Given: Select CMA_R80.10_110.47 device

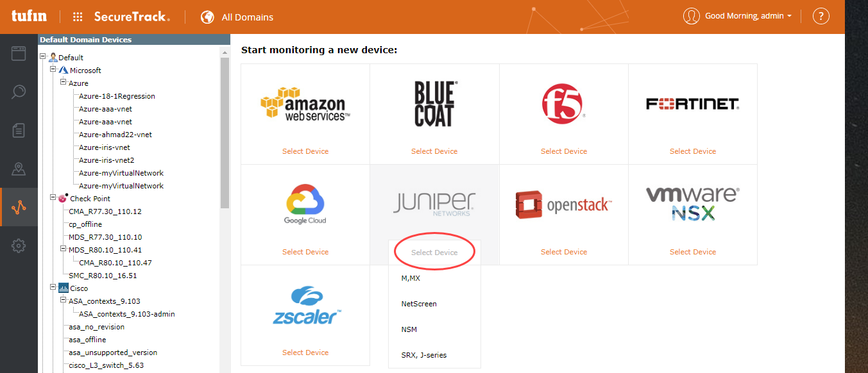Looking at the screenshot, I should pos(115,263).
